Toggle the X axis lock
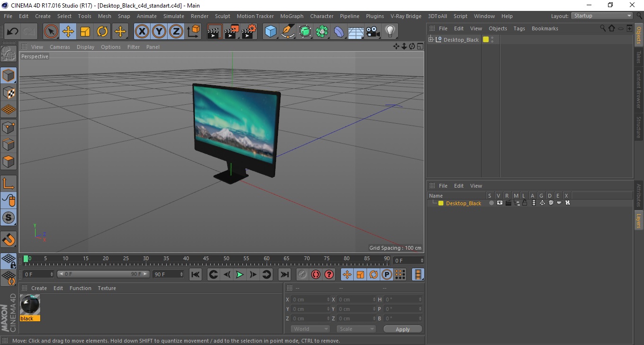 pos(142,32)
